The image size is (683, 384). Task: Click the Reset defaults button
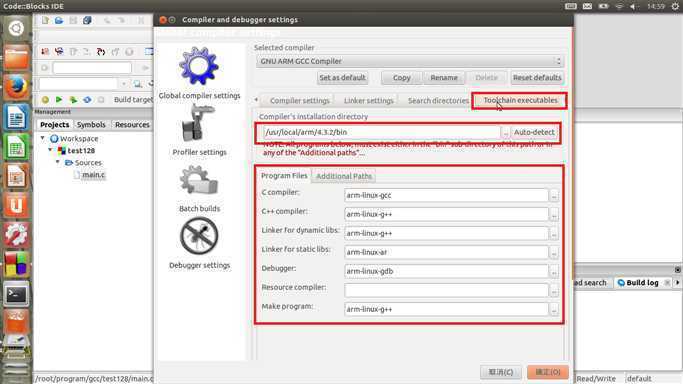[x=537, y=77]
